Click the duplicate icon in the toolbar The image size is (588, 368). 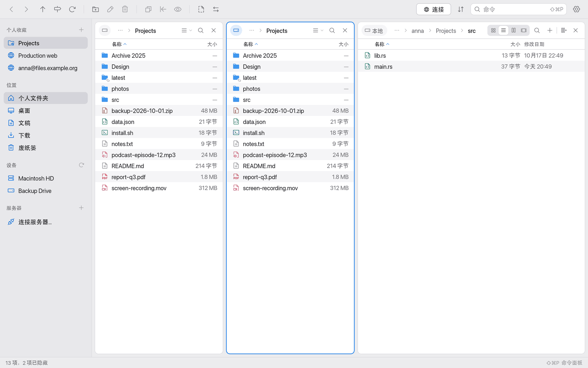[148, 9]
